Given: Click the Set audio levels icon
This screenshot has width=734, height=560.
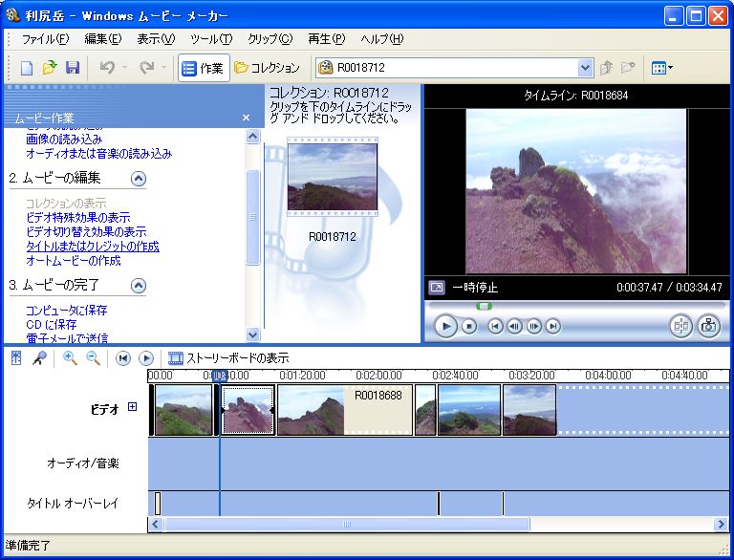Looking at the screenshot, I should (x=16, y=358).
